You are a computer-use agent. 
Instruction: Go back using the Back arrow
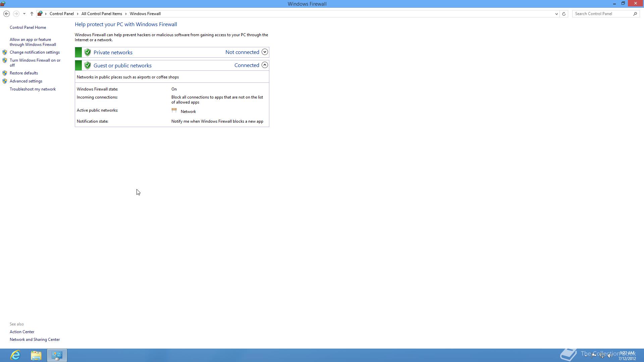pyautogui.click(x=6, y=14)
